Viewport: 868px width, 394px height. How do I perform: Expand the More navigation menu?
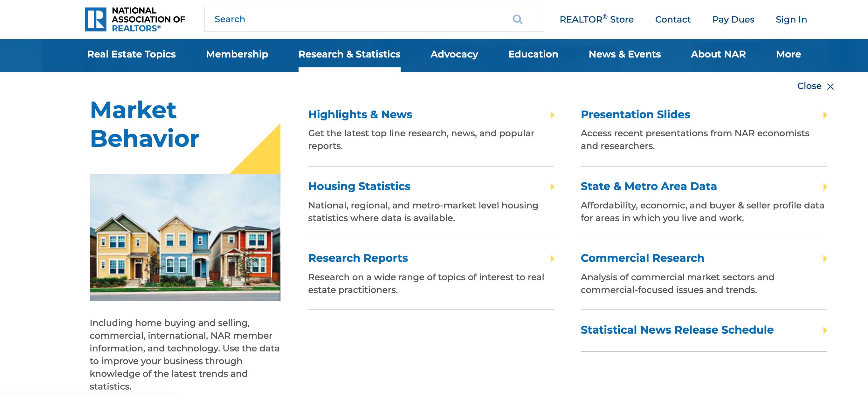pyautogui.click(x=788, y=54)
